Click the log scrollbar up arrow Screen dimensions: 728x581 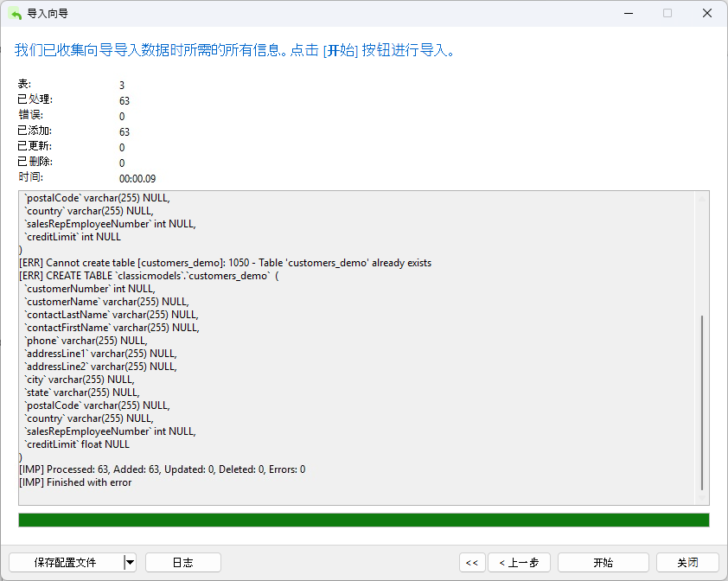[702, 198]
